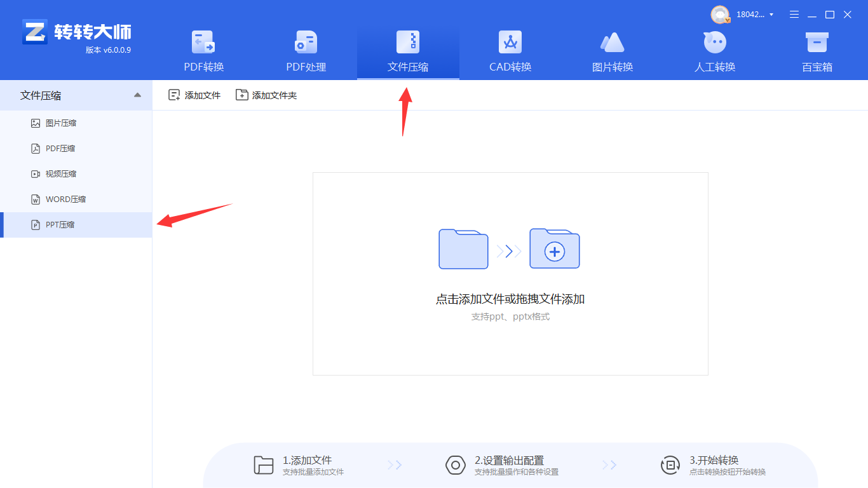The image size is (868, 488).
Task: Click the 添加文件 button text
Action: point(203,95)
